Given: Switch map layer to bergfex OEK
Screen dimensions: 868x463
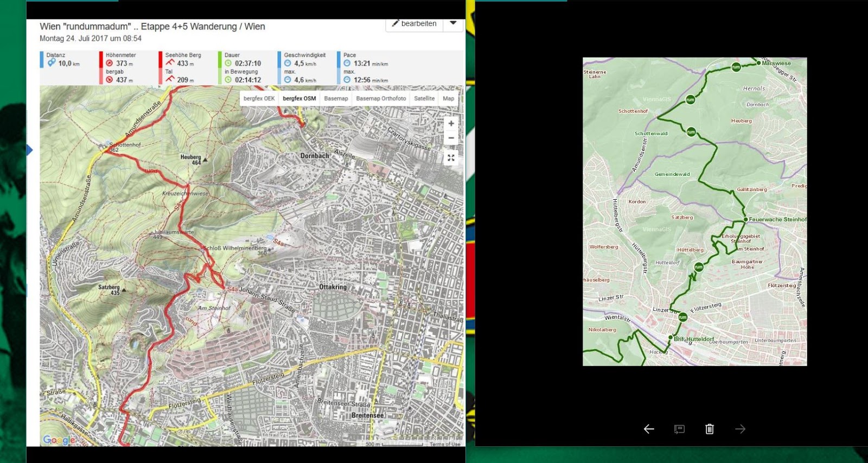Looking at the screenshot, I should pyautogui.click(x=259, y=98).
